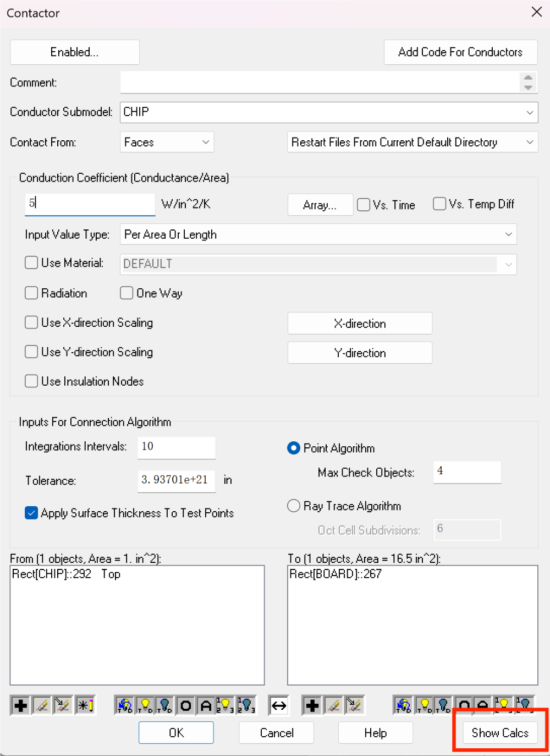Enable the Radiation checkbox
Image resolution: width=550 pixels, height=756 pixels.
[x=31, y=293]
